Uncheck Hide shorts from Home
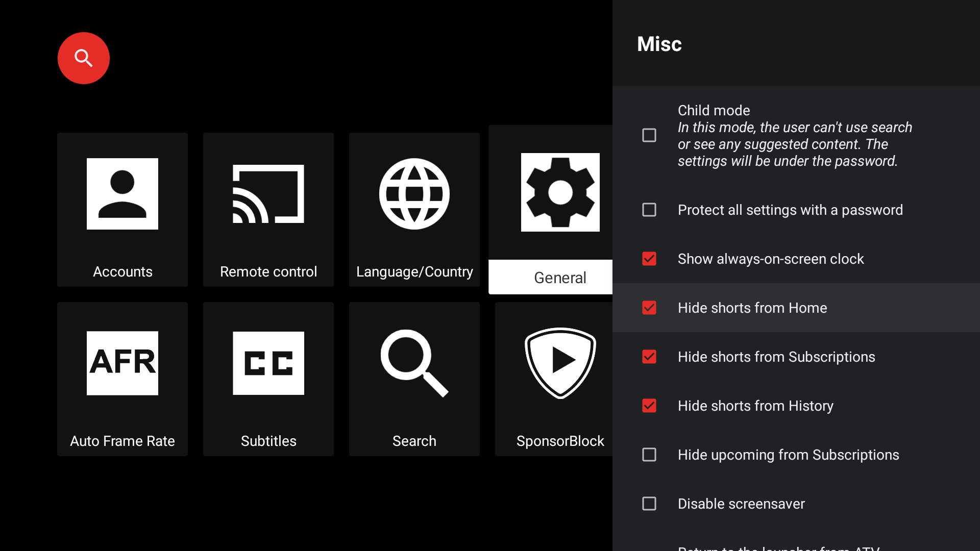 click(649, 308)
